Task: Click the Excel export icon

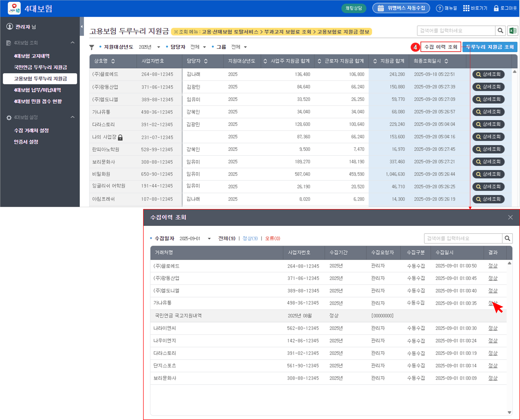Action: [512, 31]
